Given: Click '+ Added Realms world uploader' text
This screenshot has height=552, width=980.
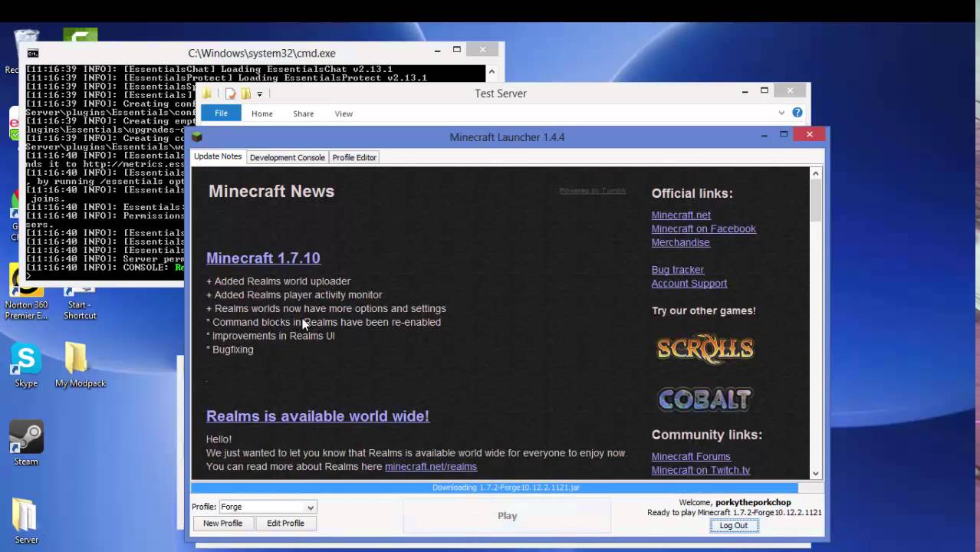Looking at the screenshot, I should (x=278, y=281).
